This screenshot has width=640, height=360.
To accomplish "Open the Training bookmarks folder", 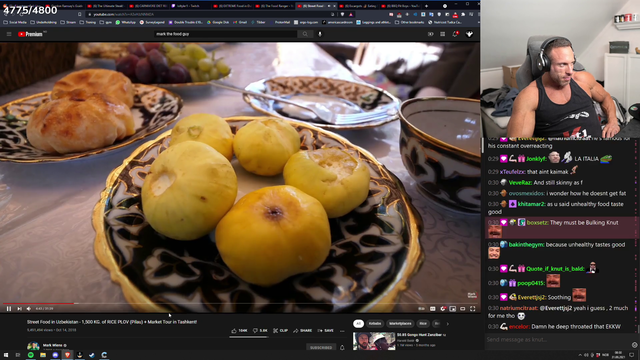I will tap(88, 22).
